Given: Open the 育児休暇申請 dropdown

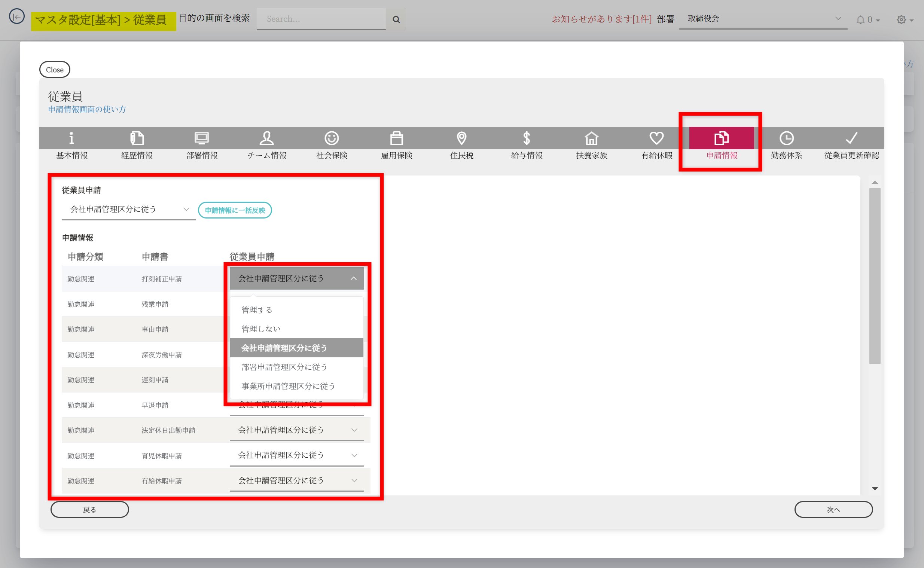Looking at the screenshot, I should 296,455.
